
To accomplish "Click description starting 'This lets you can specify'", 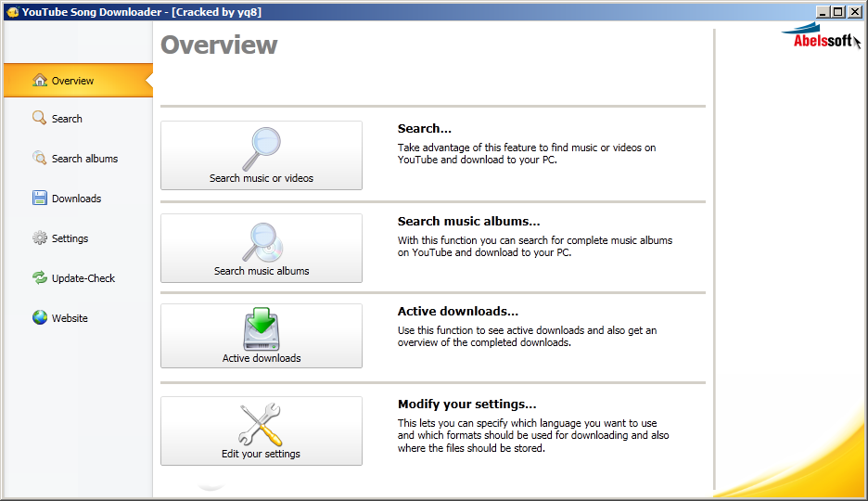I will pyautogui.click(x=533, y=436).
